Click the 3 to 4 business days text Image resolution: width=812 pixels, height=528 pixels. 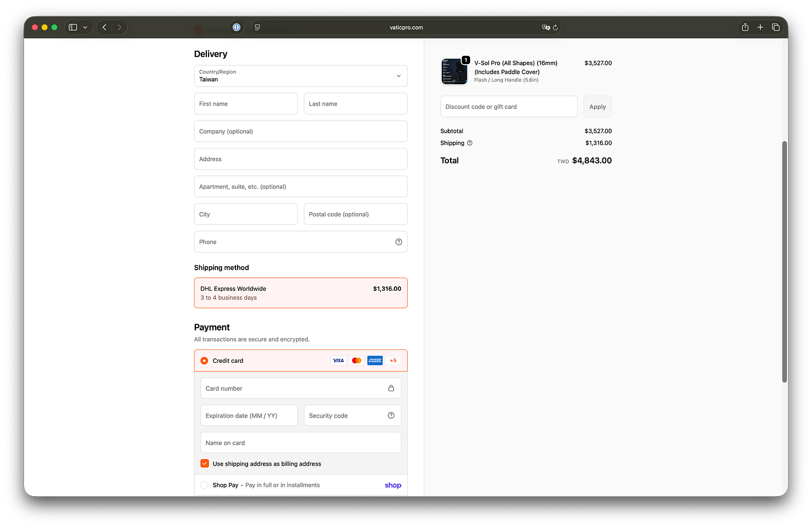coord(229,297)
